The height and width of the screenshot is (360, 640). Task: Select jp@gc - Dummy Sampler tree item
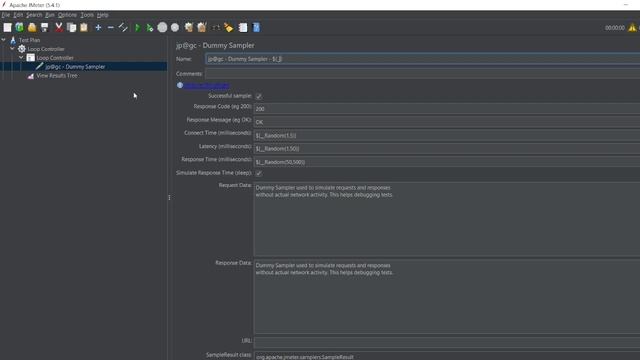coord(76,67)
